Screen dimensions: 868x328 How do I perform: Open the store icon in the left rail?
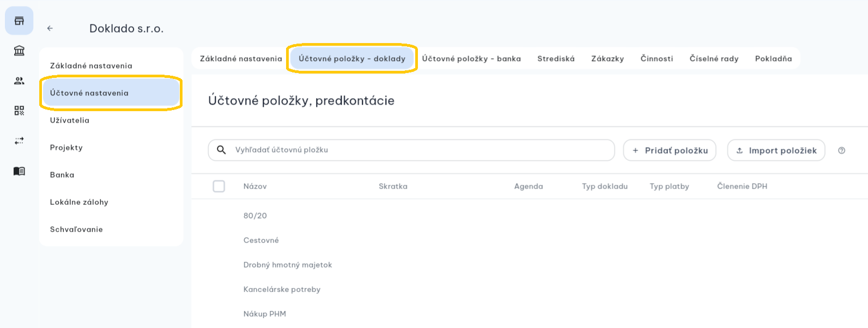tap(19, 21)
